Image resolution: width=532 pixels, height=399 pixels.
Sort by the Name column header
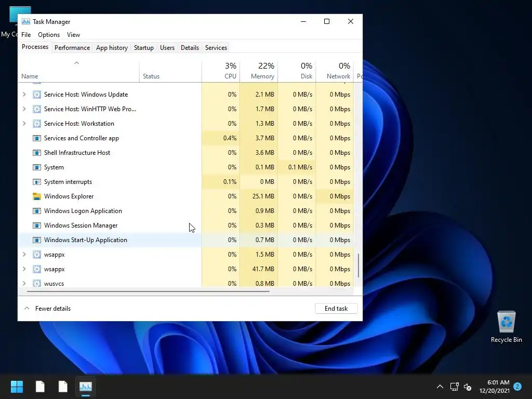[x=79, y=71]
